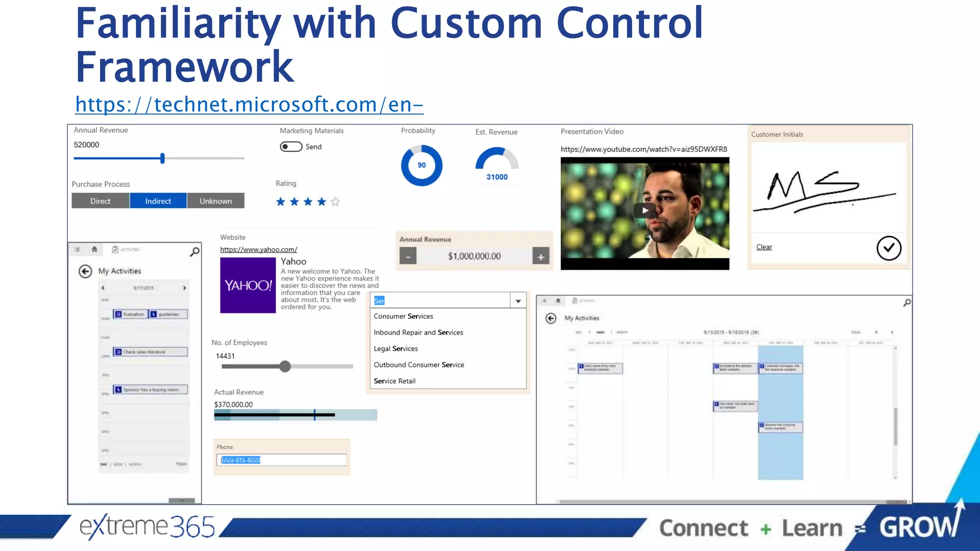Increase Annual Revenue with plus button
The image size is (980, 551).
pyautogui.click(x=541, y=256)
